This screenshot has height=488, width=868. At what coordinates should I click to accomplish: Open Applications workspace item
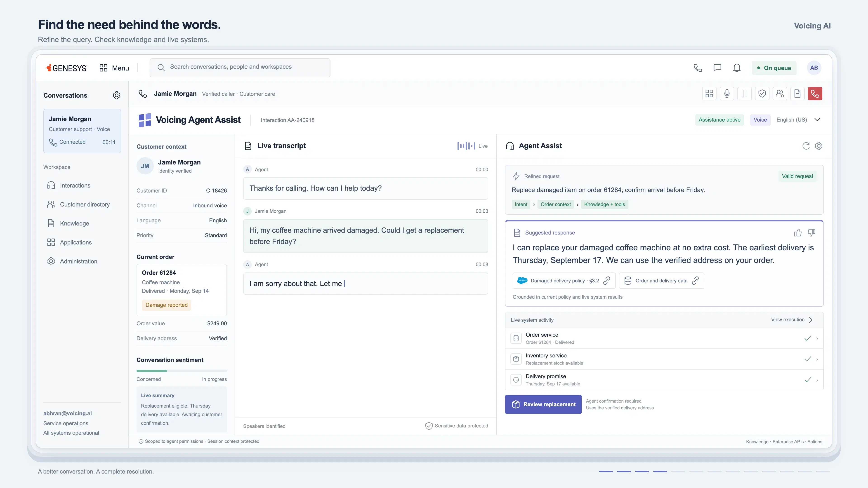coord(69,242)
